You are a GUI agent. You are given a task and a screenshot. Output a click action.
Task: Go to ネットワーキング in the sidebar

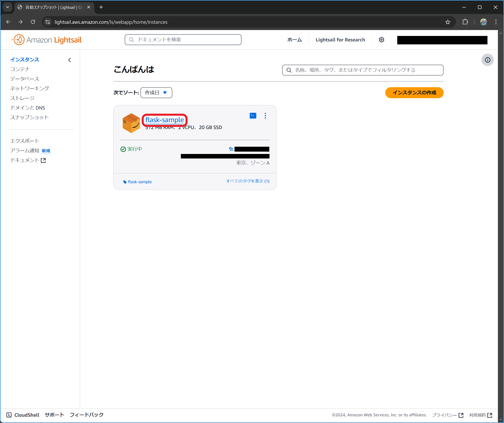(29, 88)
